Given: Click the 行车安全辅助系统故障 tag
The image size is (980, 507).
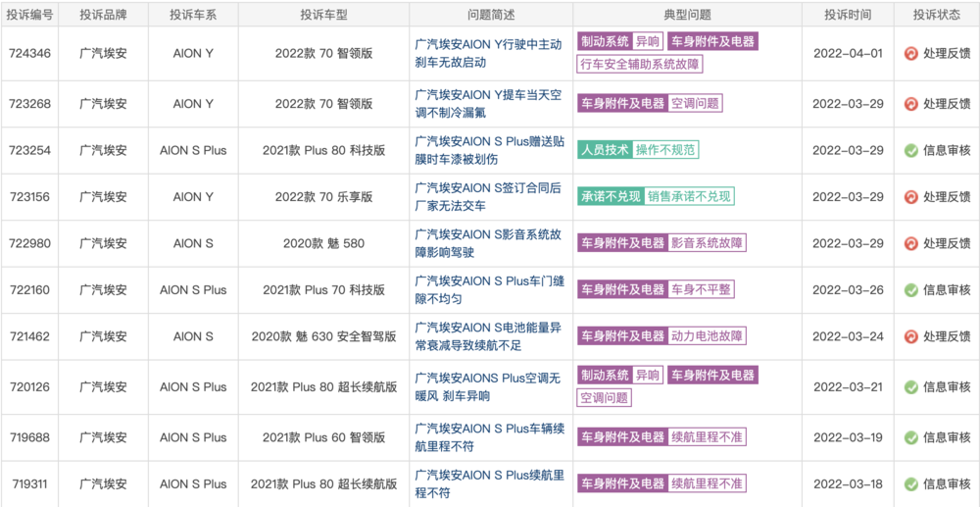Looking at the screenshot, I should tap(639, 64).
